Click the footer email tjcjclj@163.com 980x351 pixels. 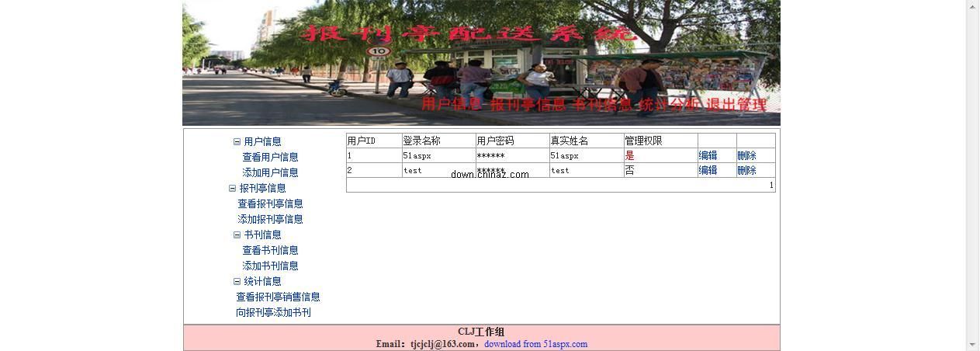(442, 344)
